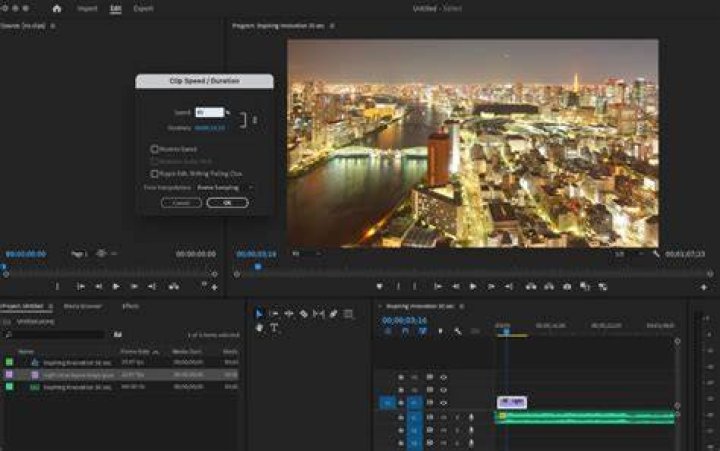Step forward one frame in the Program monitor
The image size is (720, 451).
pyautogui.click(x=491, y=287)
